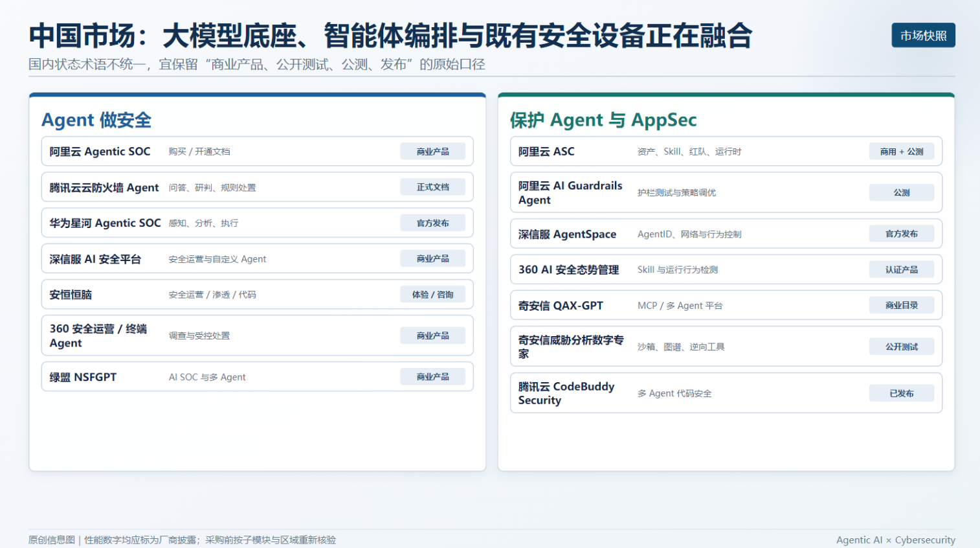Click 公测 tag in AI Guardrails row
The height and width of the screenshot is (548, 980).
click(x=902, y=192)
